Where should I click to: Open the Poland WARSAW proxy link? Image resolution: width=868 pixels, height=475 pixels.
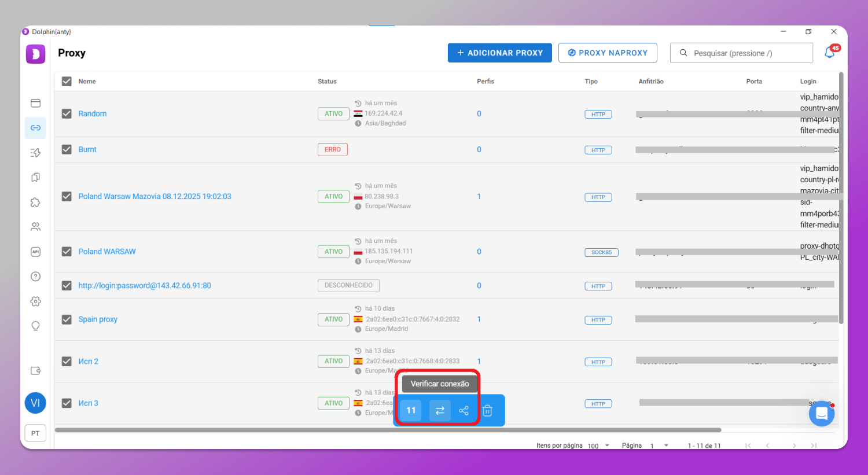tap(107, 252)
